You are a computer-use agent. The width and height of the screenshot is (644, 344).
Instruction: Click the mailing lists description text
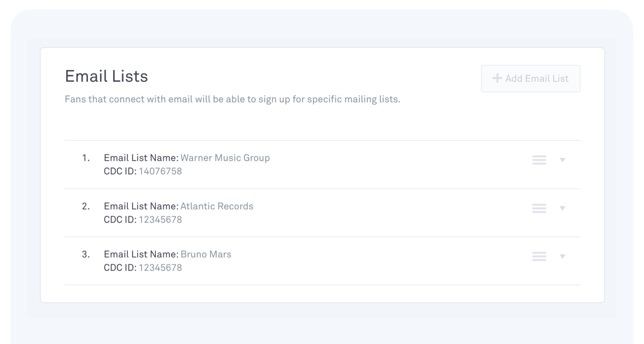click(x=232, y=99)
